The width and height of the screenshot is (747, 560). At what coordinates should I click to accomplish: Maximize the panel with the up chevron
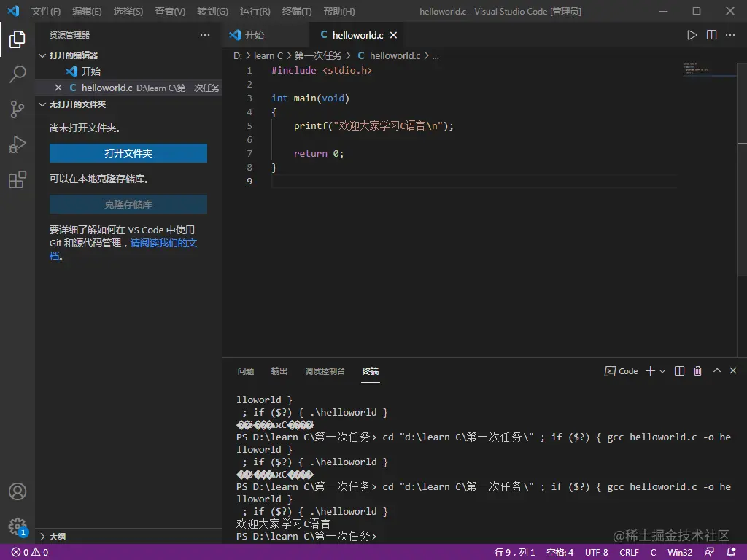(716, 370)
